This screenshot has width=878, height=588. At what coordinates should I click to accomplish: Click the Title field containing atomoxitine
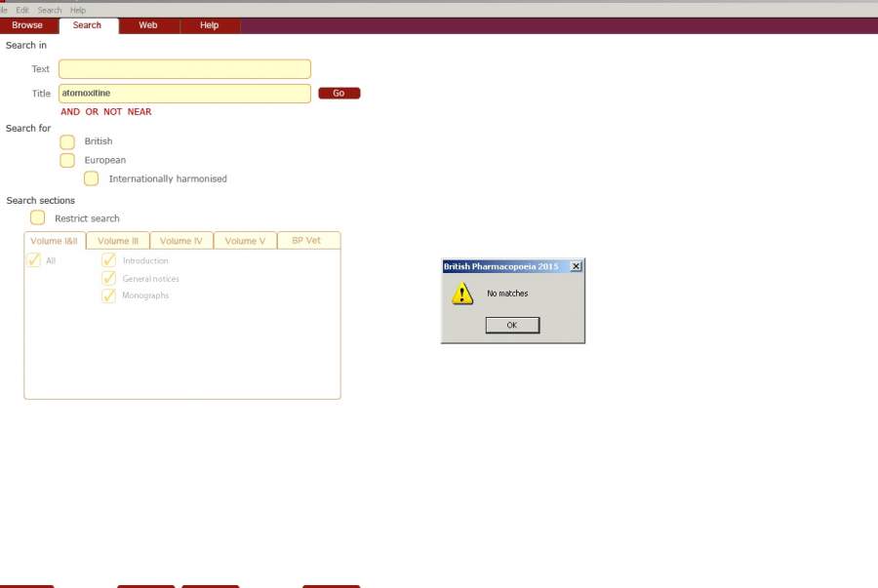tap(184, 94)
